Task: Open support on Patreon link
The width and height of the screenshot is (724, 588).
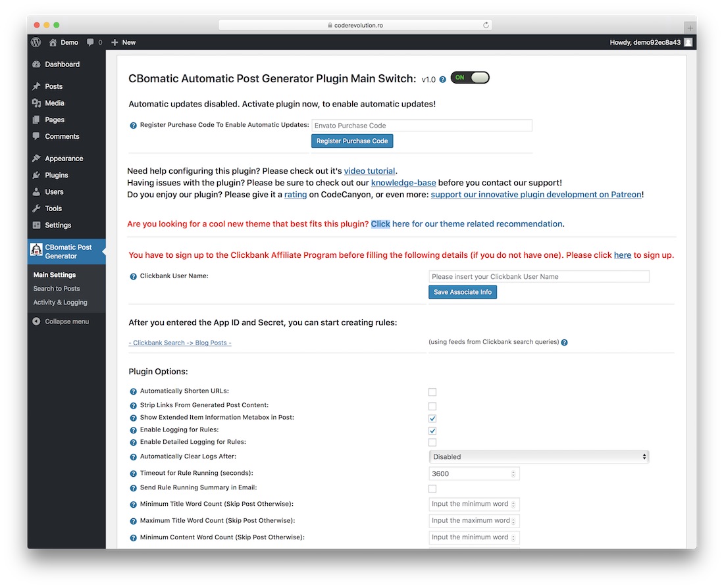Action: (x=536, y=194)
